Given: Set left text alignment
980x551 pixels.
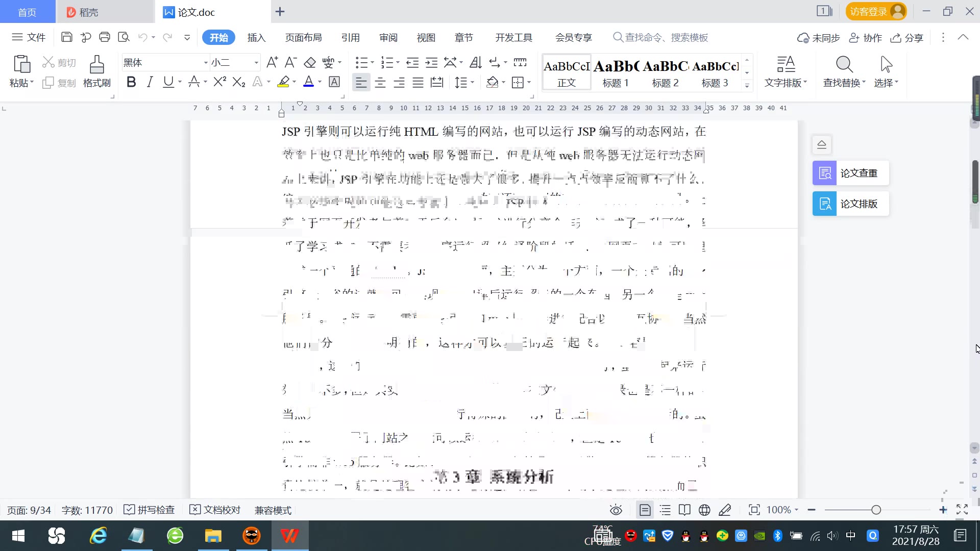Looking at the screenshot, I should (361, 82).
